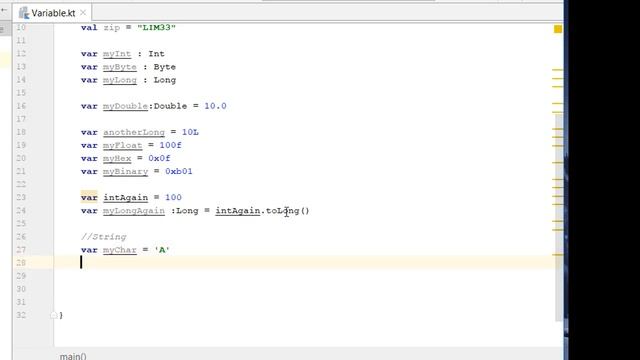The image size is (640, 360).
Task: Click the myInt variable name
Action: [x=117, y=54]
